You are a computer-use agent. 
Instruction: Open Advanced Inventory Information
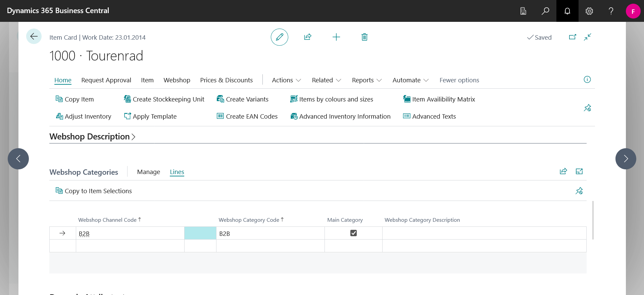coord(340,116)
